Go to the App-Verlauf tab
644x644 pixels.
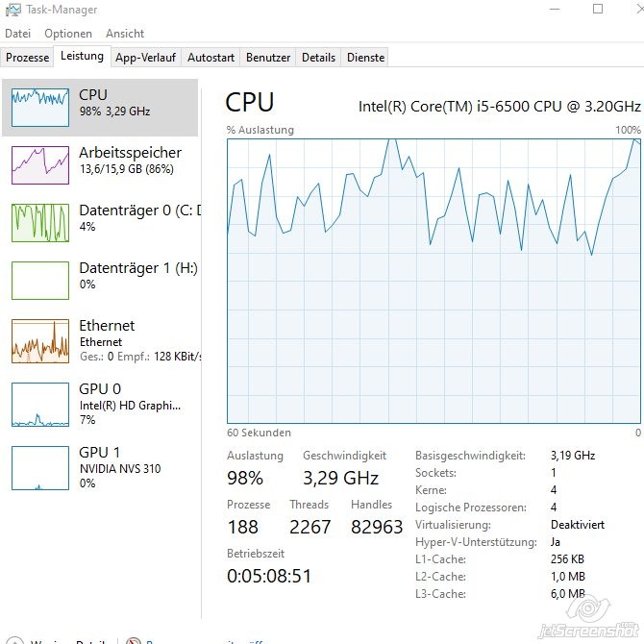pos(145,58)
